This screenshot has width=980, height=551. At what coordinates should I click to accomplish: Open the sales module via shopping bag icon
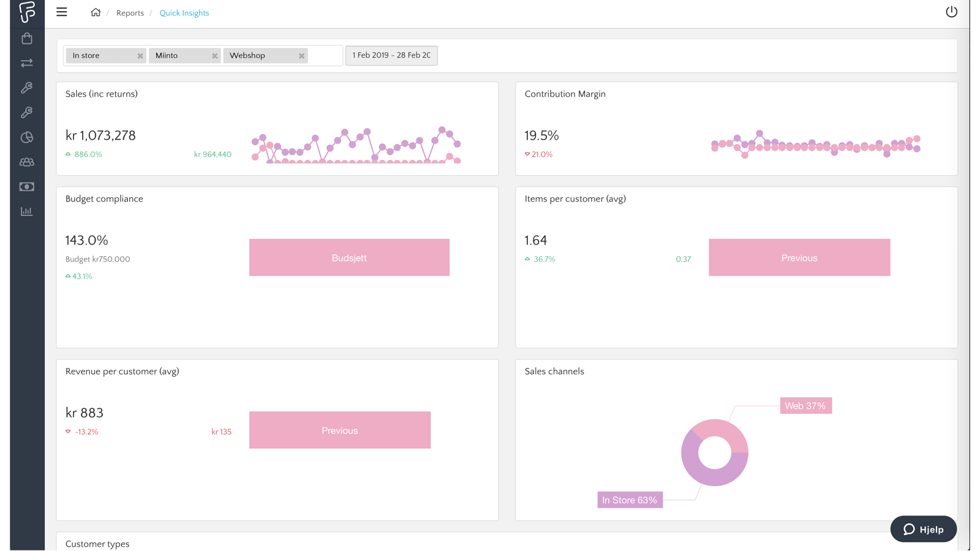pyautogui.click(x=26, y=38)
